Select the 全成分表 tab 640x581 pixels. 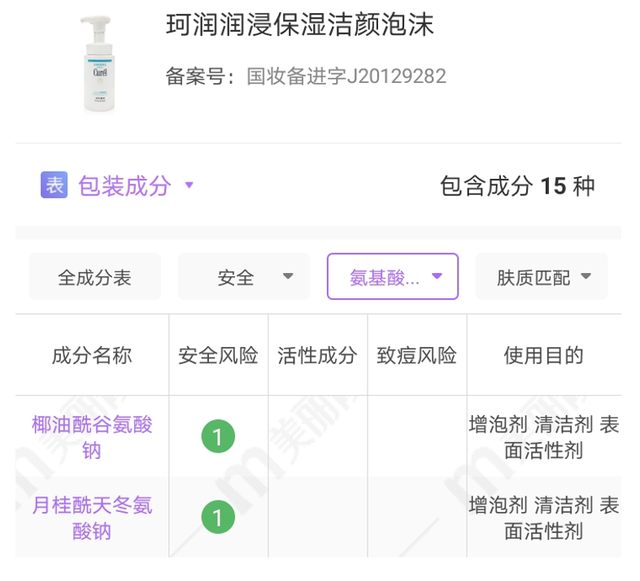pyautogui.click(x=95, y=277)
